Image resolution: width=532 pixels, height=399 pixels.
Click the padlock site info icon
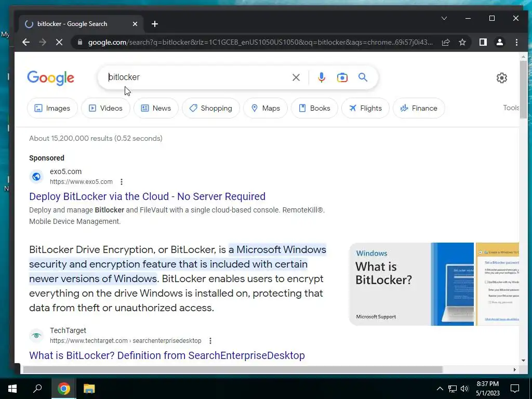pos(80,42)
